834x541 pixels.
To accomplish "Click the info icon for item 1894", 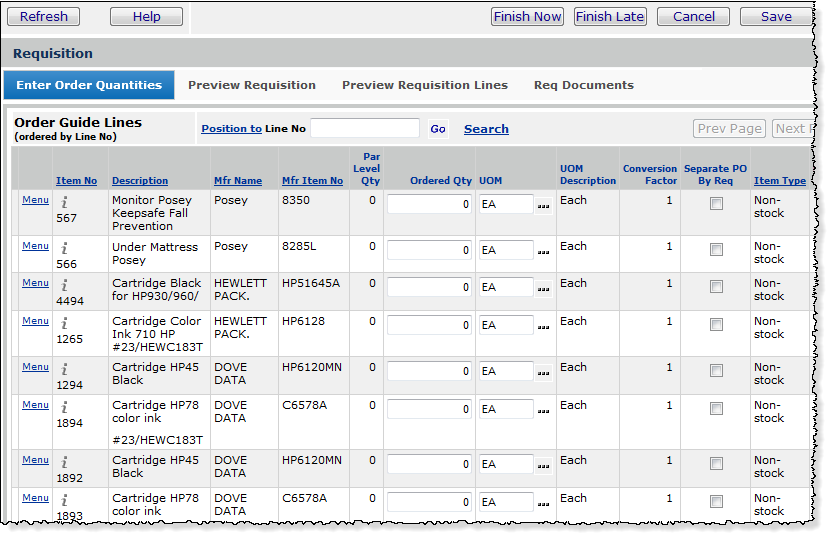I will [x=64, y=407].
